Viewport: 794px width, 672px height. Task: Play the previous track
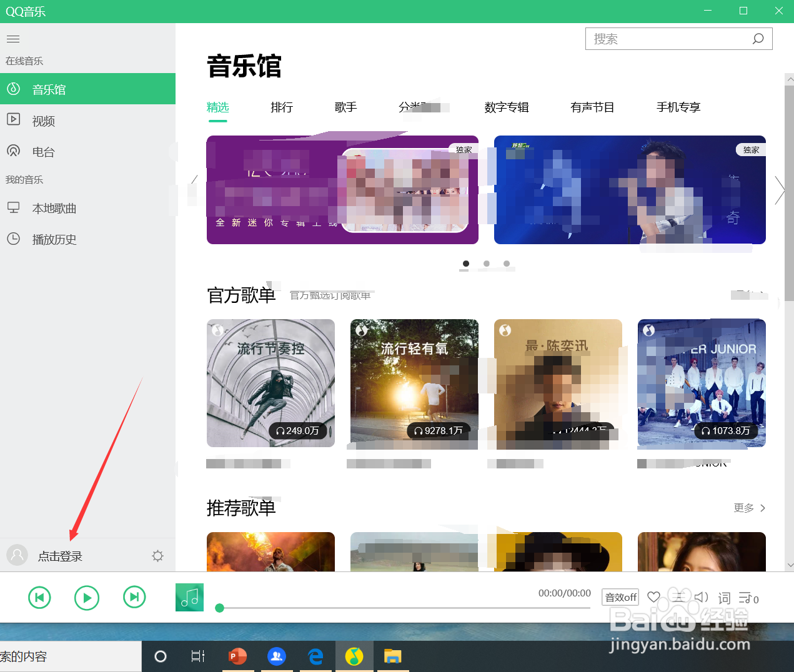pyautogui.click(x=39, y=598)
